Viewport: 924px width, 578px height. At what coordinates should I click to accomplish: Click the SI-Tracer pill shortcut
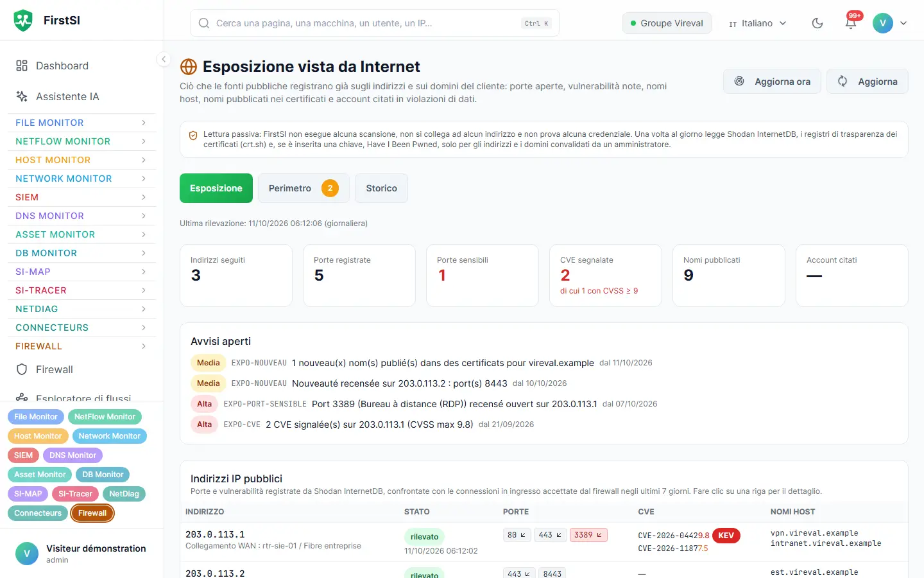(75, 494)
